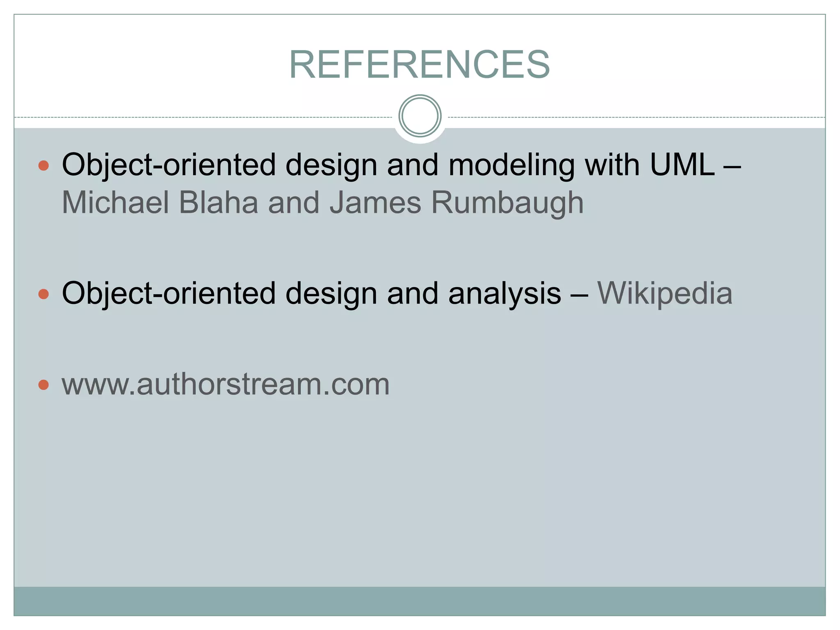Click the word UML in the first bullet
This screenshot has width=840, height=630.
point(682,165)
